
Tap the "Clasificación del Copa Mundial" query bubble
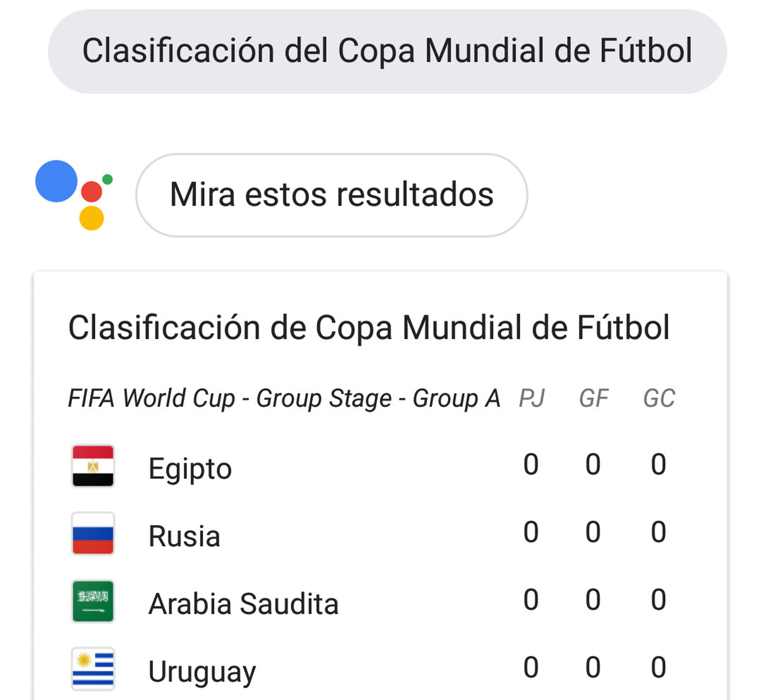[387, 51]
